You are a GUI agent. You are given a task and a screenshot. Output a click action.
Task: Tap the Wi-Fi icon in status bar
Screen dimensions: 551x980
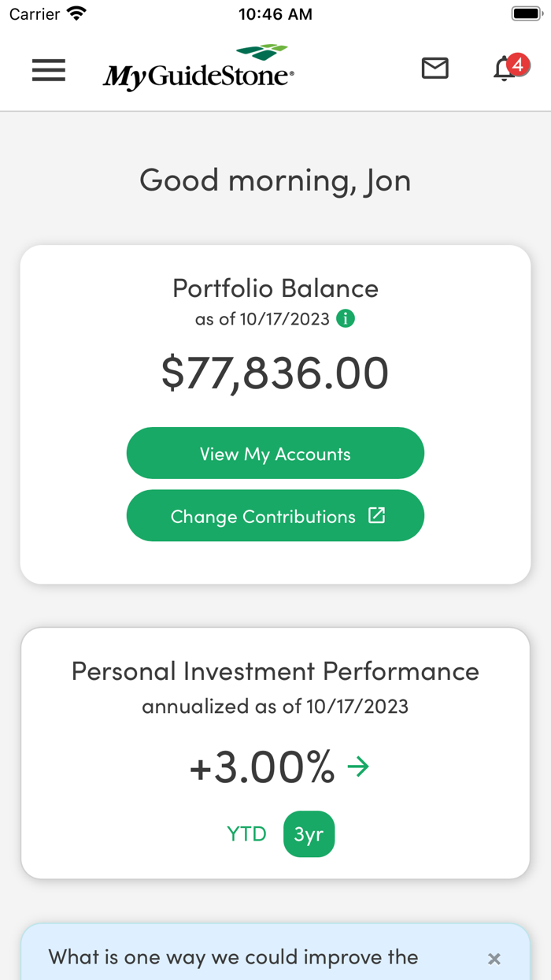coord(77,13)
